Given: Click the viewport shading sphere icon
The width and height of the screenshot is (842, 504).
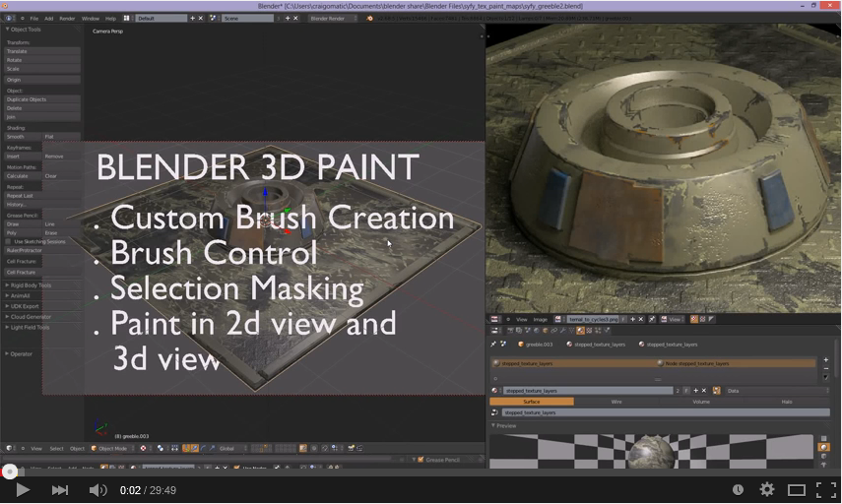Looking at the screenshot, I should click(144, 448).
